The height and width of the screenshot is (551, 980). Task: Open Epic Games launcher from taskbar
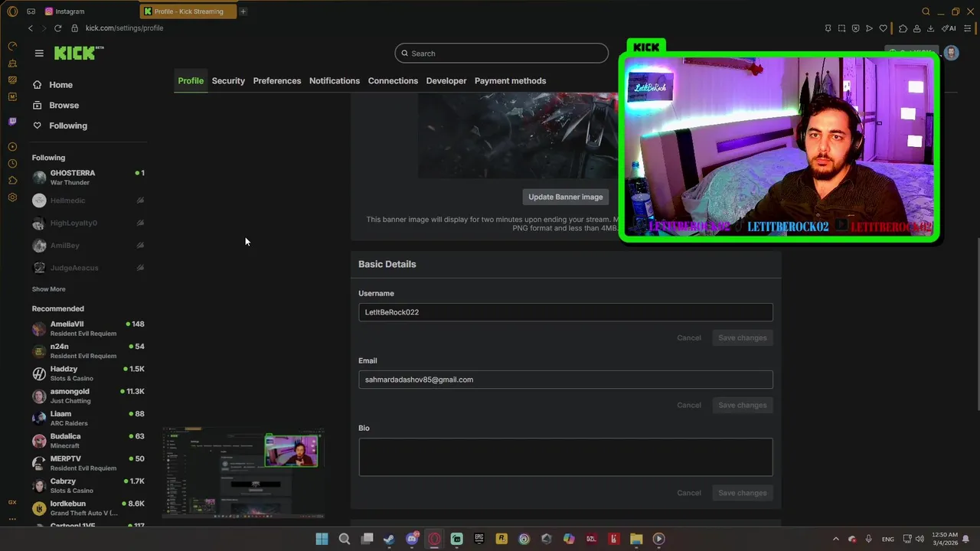(479, 539)
